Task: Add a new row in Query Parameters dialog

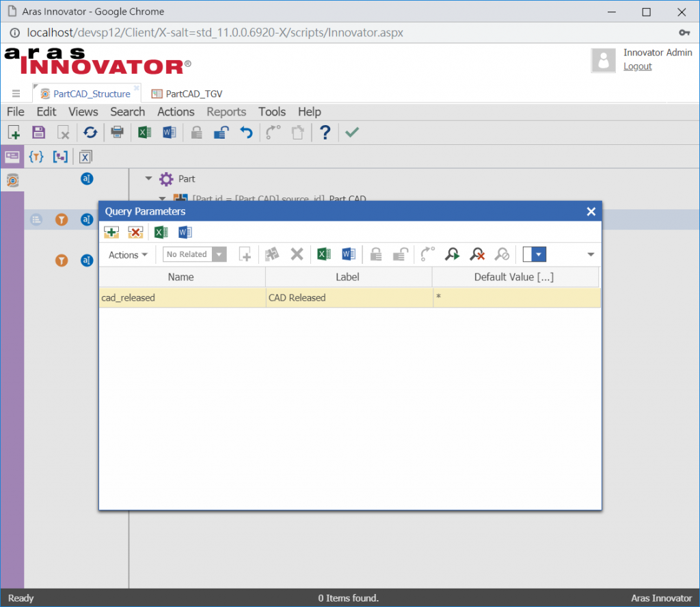Action: (111, 232)
